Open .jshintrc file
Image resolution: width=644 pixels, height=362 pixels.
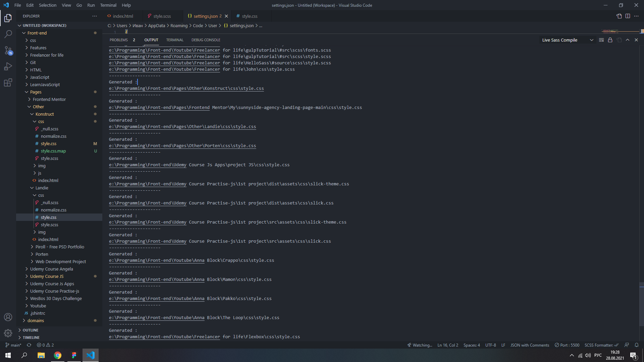coord(59,313)
